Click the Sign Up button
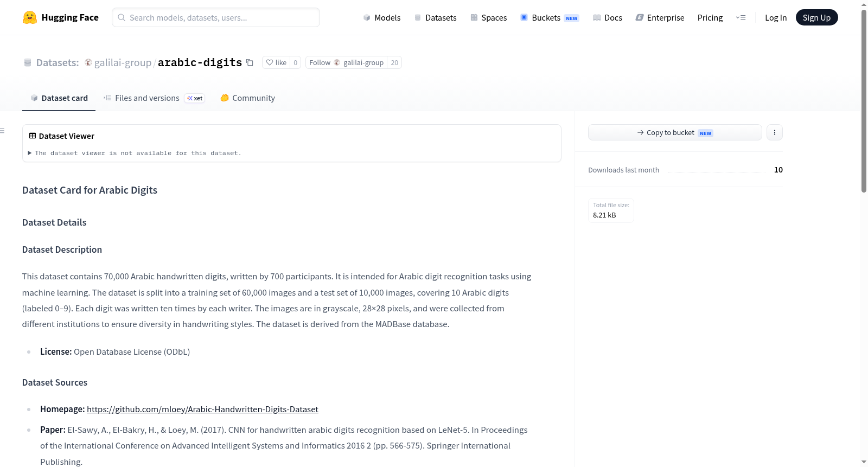Screen dimensions: 868x467 [x=816, y=17]
